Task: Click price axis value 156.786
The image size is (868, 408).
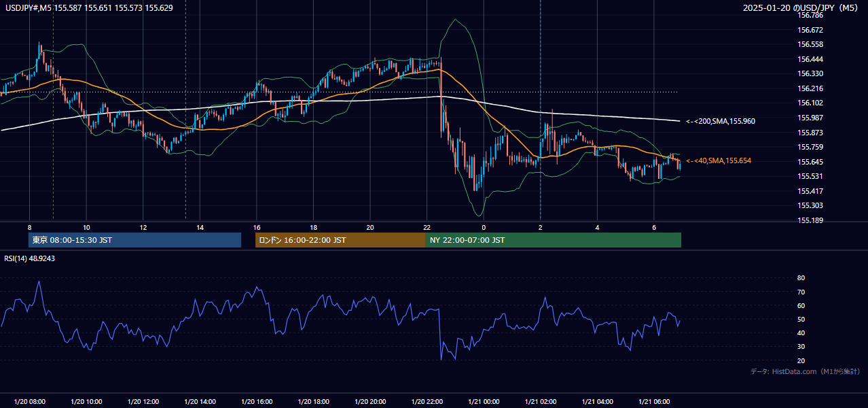Action: pos(810,15)
